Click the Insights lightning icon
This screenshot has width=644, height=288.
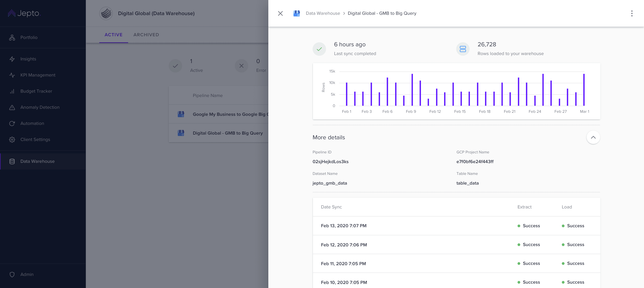(12, 59)
